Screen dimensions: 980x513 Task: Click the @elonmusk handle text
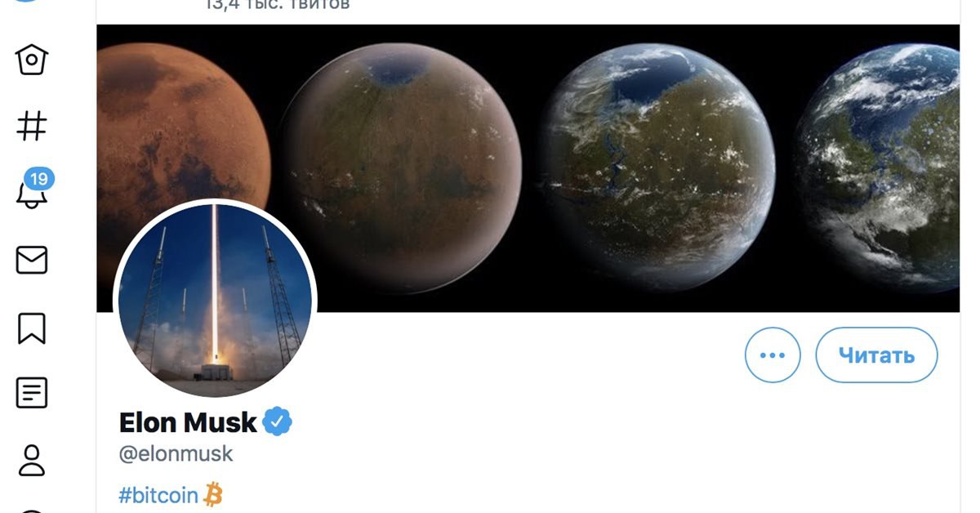coord(176,454)
